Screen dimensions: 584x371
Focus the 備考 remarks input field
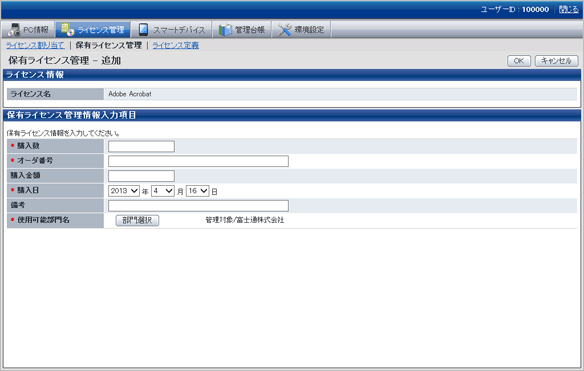tap(198, 206)
